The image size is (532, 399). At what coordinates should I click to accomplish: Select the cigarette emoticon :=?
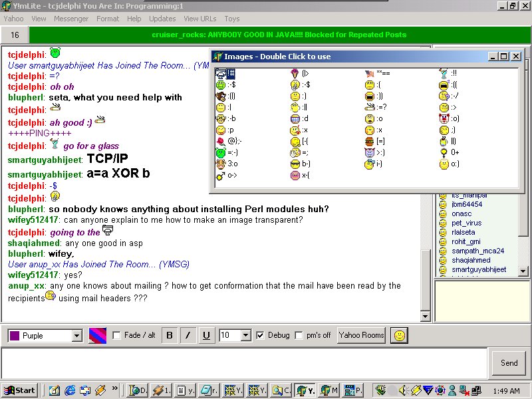coord(376,107)
